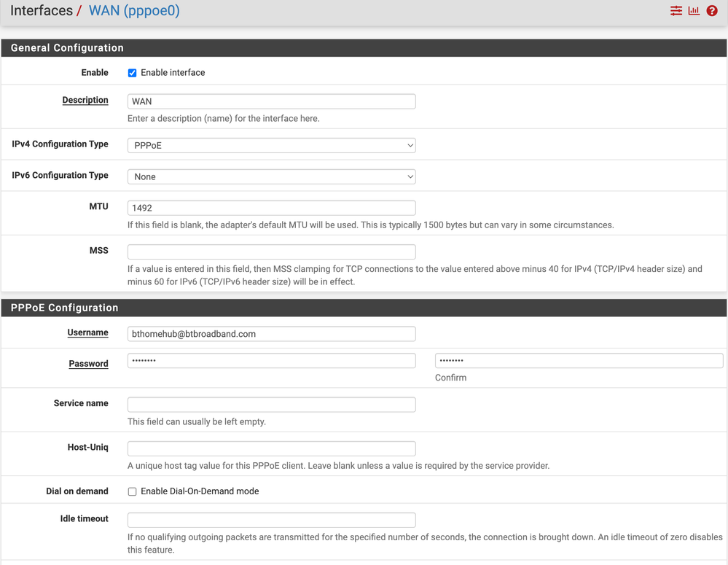The image size is (728, 565).
Task: Open IPv6 Configuration Type dropdown
Action: (x=271, y=176)
